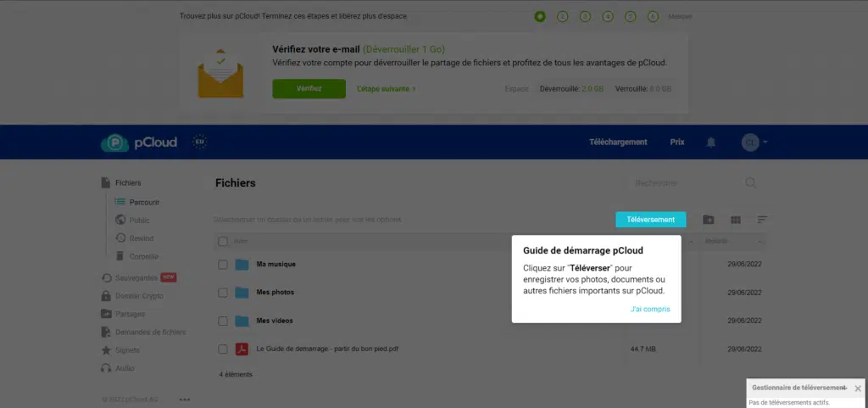Create a new folder icon
The height and width of the screenshot is (408, 868).
708,220
